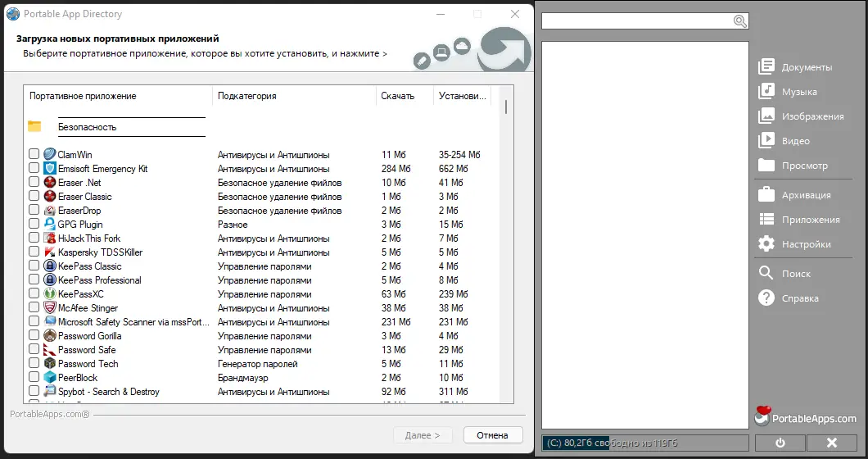The image size is (868, 459).
Task: Open Справка help item
Action: click(788, 298)
